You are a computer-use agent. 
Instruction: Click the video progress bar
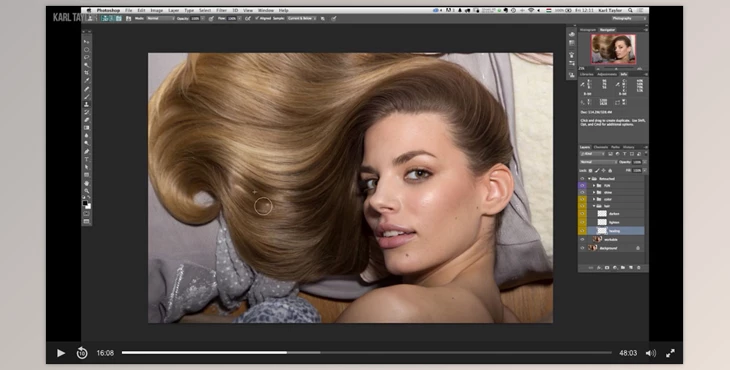tap(366, 353)
